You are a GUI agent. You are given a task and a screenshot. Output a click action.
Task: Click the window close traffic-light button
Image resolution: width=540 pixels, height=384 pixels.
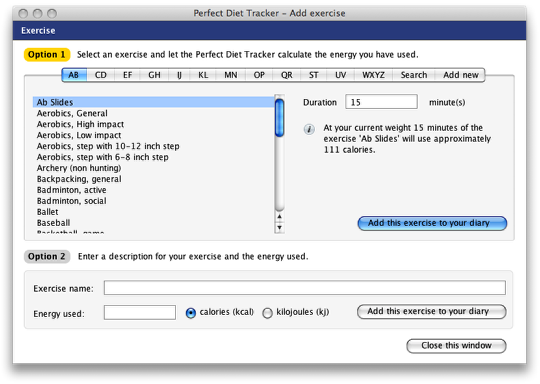coord(23,13)
